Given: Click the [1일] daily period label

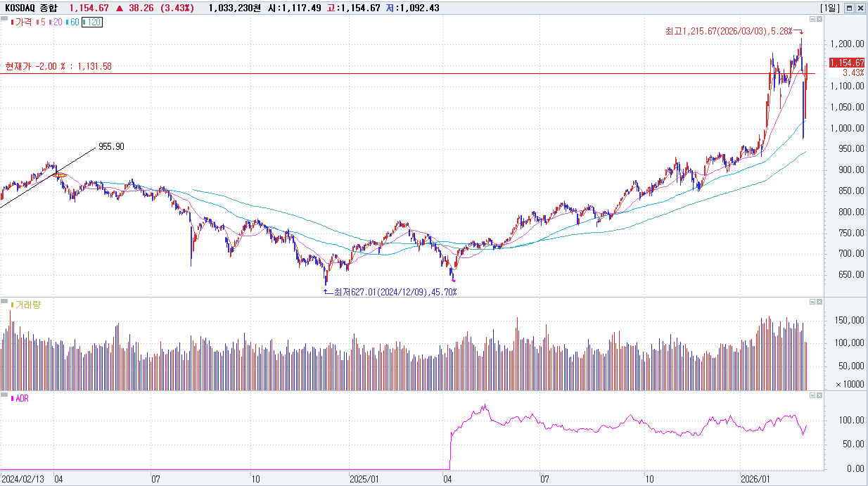Looking at the screenshot, I should pos(830,8).
